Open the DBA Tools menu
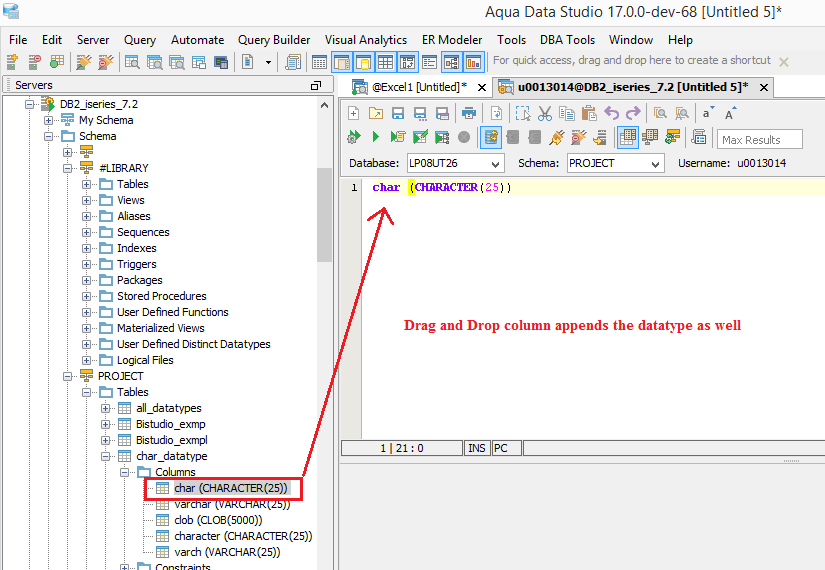 coord(567,40)
